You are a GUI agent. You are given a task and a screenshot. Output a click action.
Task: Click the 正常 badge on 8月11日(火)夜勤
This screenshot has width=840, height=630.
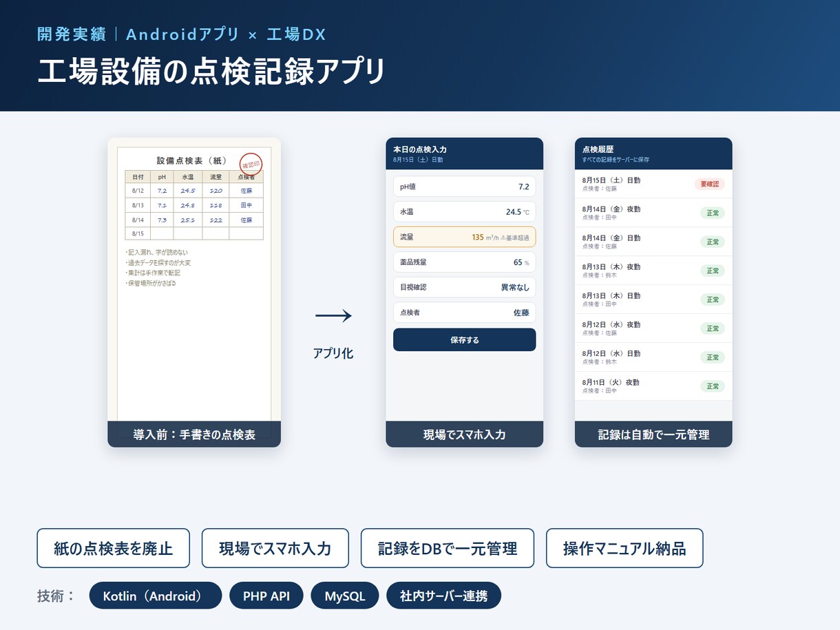[713, 386]
